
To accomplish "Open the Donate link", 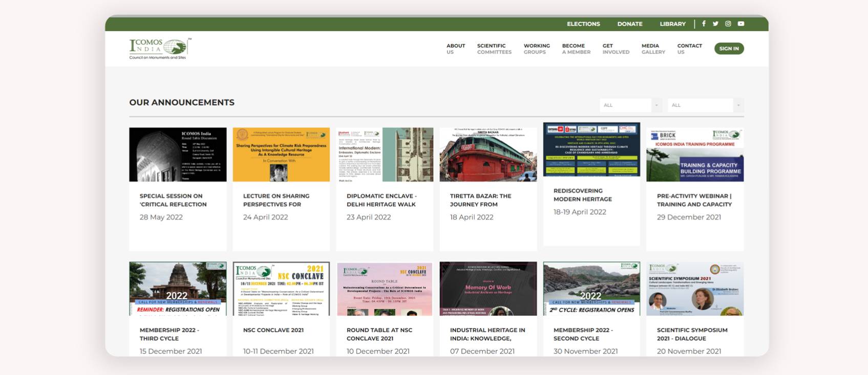I will [x=630, y=24].
